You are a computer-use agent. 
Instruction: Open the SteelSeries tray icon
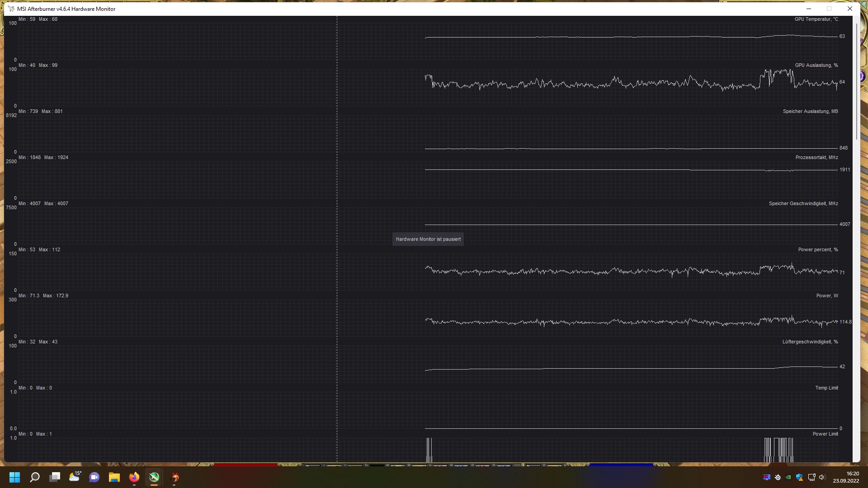[x=778, y=477]
